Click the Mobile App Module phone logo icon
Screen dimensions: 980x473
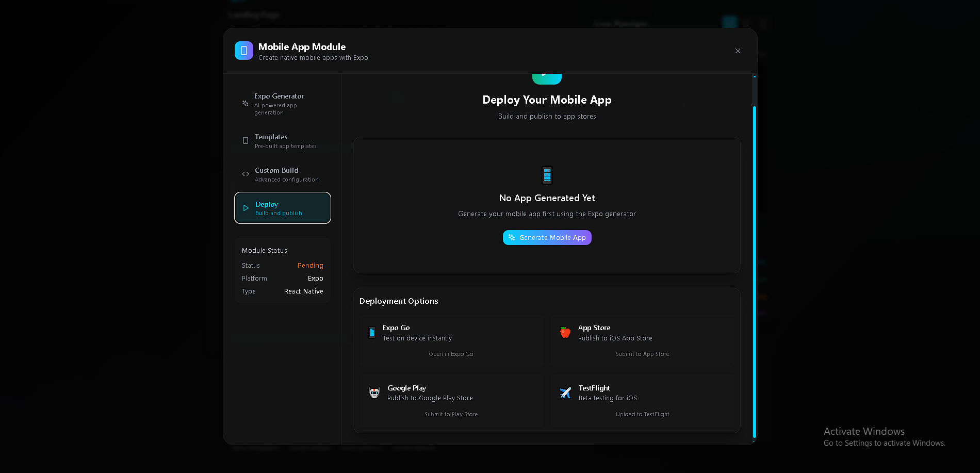(x=244, y=51)
